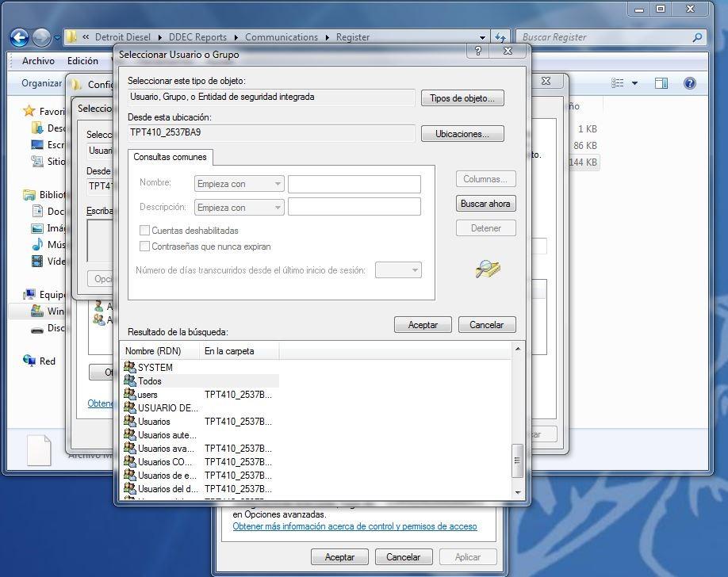The width and height of the screenshot is (728, 577).
Task: Click Aceptar in the bottom properties dialog
Action: point(339,557)
